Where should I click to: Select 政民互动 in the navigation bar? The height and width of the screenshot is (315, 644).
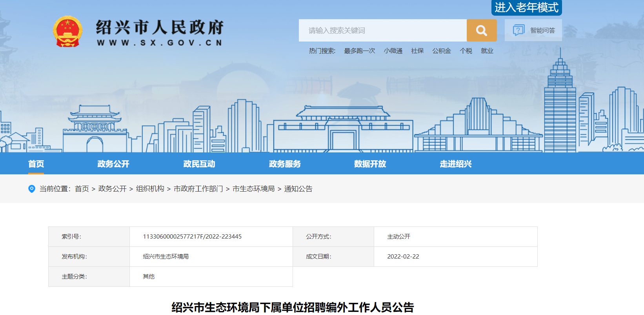coord(199,164)
